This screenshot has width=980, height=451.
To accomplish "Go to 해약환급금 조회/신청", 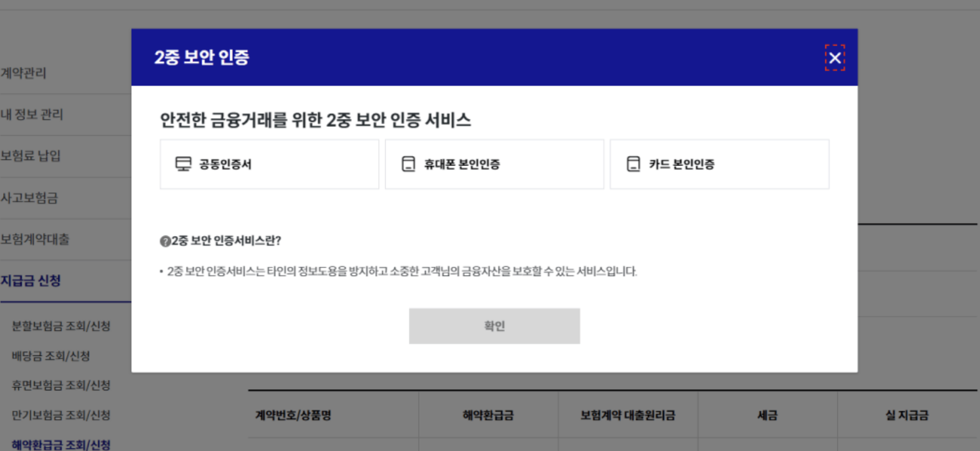I will coord(61,445).
